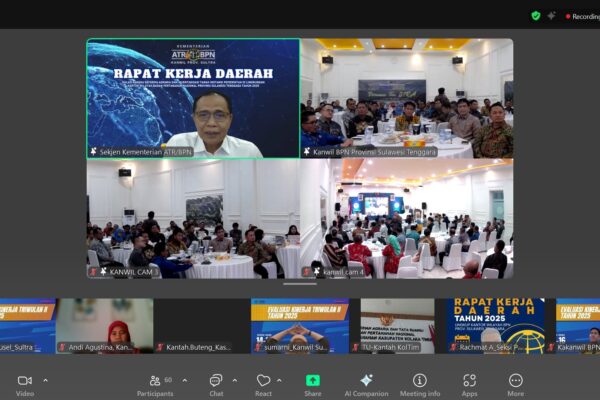Toggle the Video camera button
Viewport: 600px width, 400px height.
click(x=25, y=385)
